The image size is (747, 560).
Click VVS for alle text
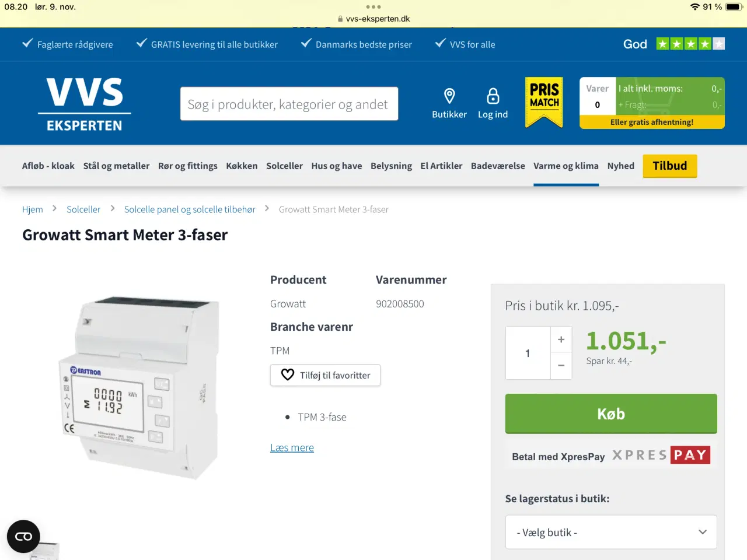click(x=472, y=44)
